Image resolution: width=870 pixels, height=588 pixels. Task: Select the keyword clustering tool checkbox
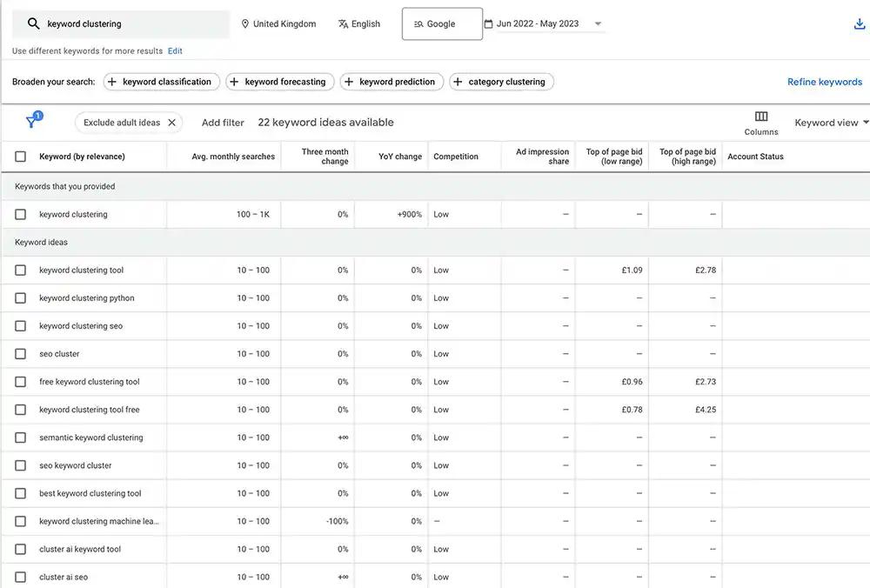(x=21, y=271)
